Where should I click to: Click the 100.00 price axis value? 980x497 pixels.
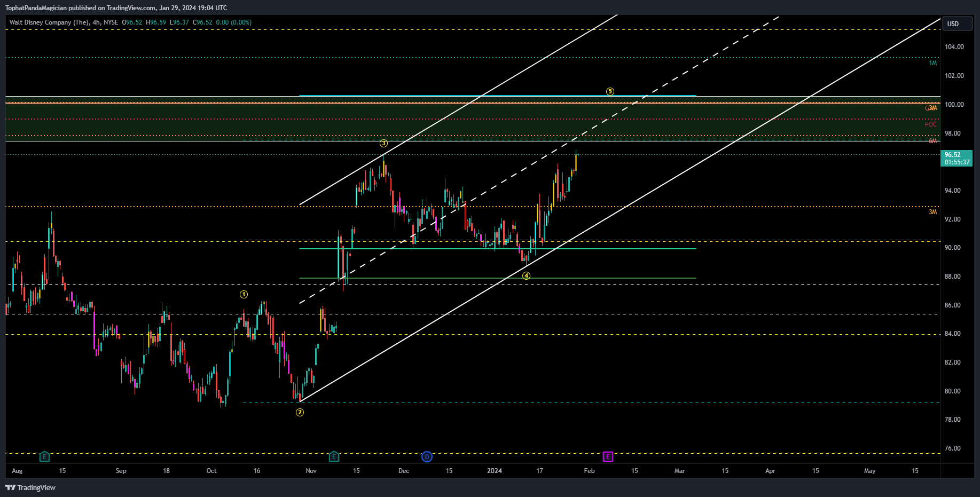(954, 105)
